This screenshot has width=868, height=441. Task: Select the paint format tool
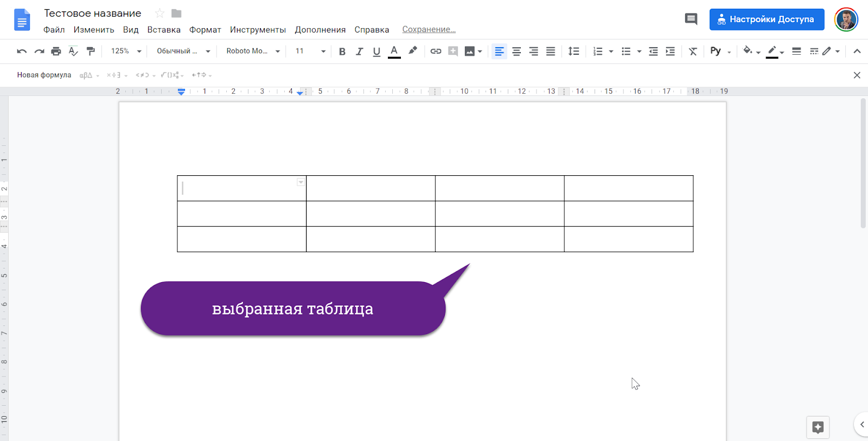pyautogui.click(x=91, y=51)
